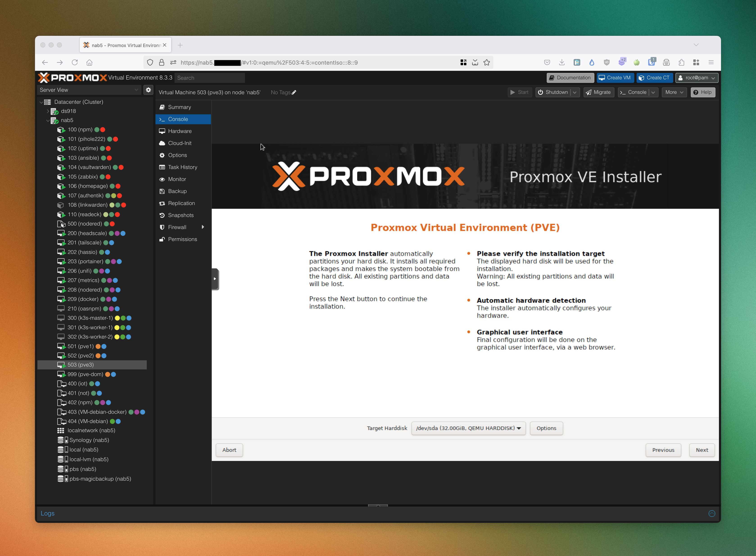
Task: Open the Firefox list all tabs chevron
Action: (x=696, y=45)
